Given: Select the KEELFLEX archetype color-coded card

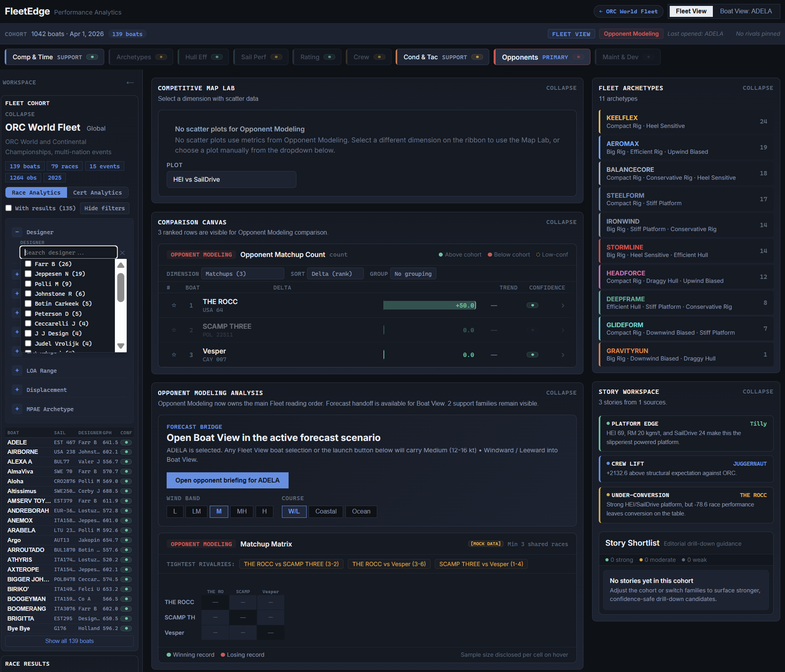Looking at the screenshot, I should [686, 122].
